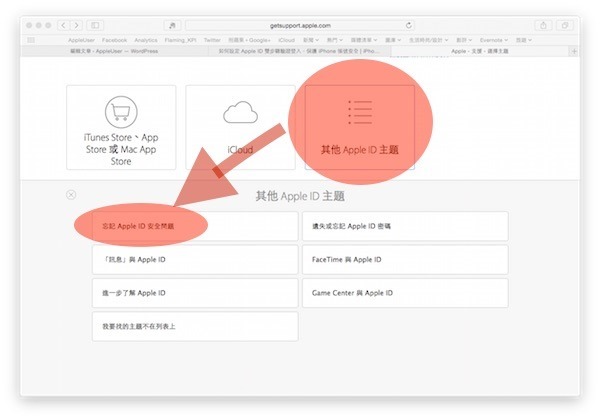Click the getsupport.apple.com address field
The height and width of the screenshot is (420, 600).
coord(300,25)
